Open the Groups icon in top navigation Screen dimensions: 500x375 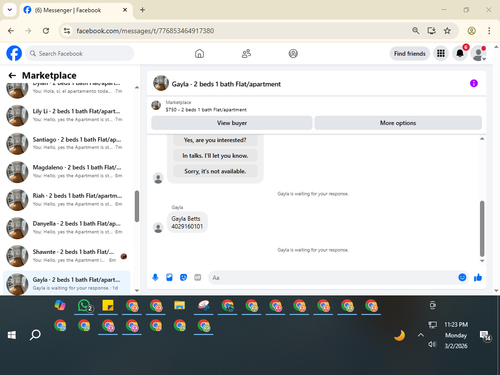click(x=293, y=53)
